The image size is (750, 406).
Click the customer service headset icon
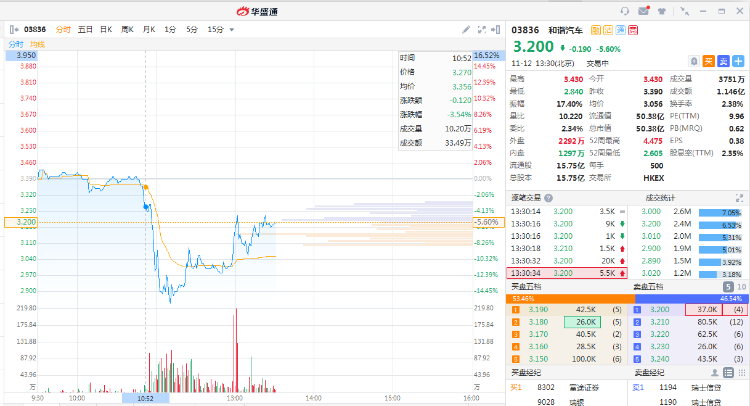click(625, 11)
